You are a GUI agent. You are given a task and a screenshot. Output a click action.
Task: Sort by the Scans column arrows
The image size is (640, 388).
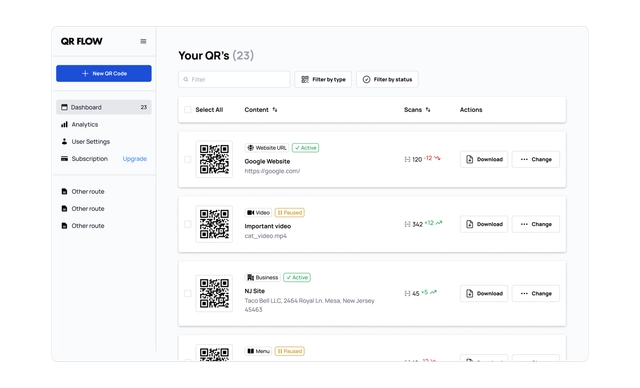point(428,110)
